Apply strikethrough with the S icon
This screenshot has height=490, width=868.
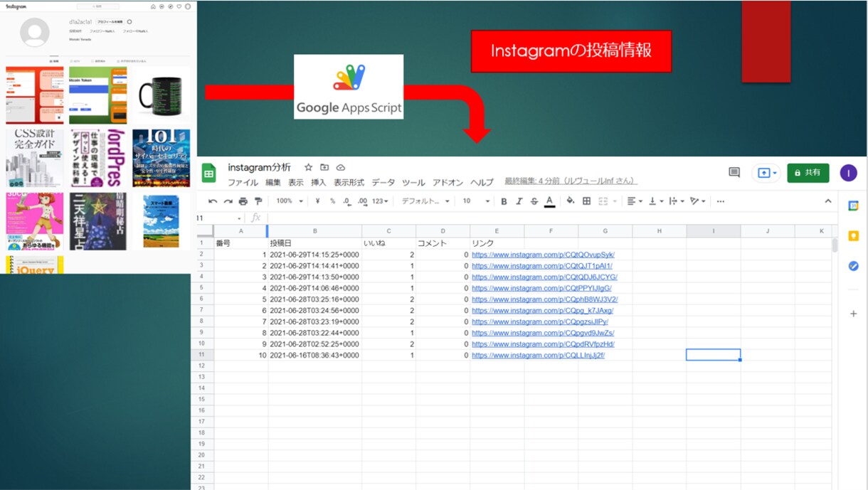coord(534,201)
